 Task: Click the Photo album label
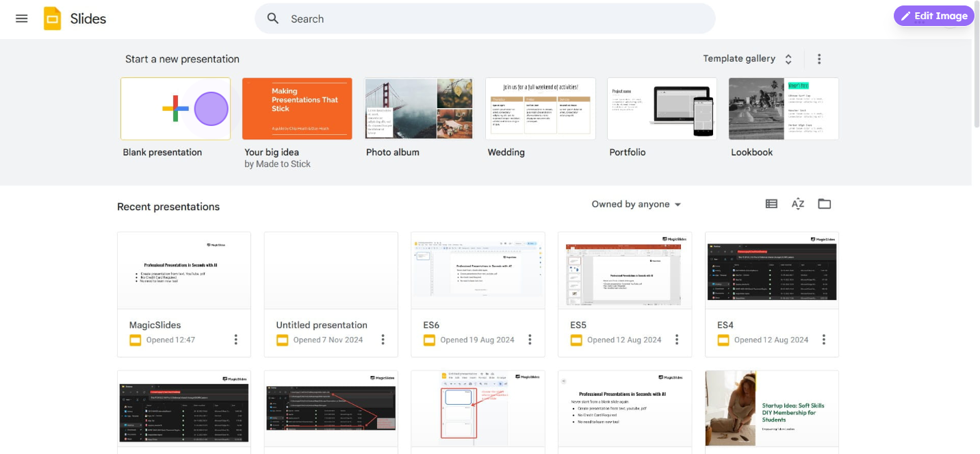pyautogui.click(x=393, y=152)
